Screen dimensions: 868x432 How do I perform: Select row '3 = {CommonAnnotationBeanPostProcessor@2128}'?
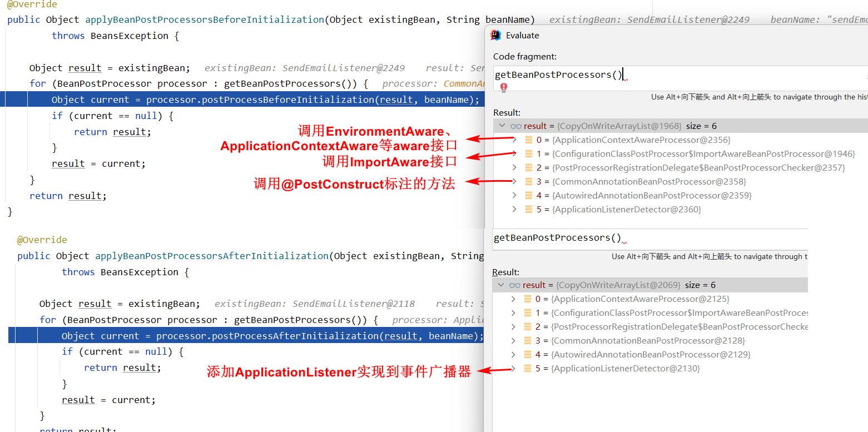point(649,341)
